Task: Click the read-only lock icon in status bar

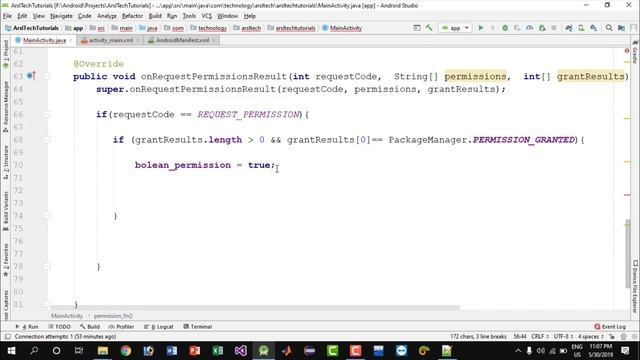Action: [x=612, y=337]
